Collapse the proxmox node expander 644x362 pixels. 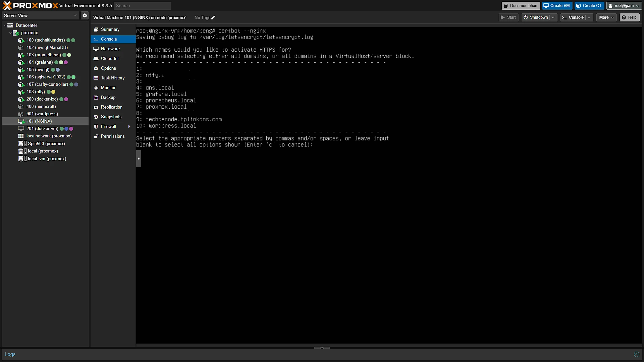(10, 33)
